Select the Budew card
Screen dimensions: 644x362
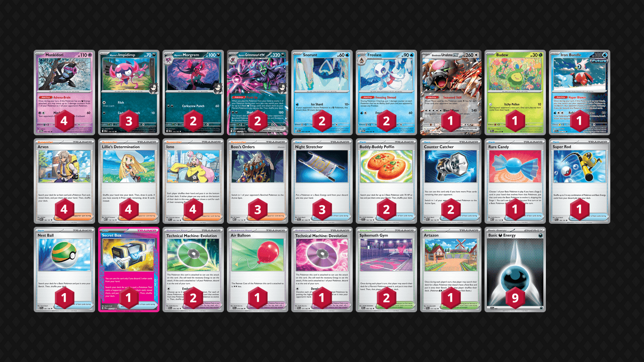point(515,93)
